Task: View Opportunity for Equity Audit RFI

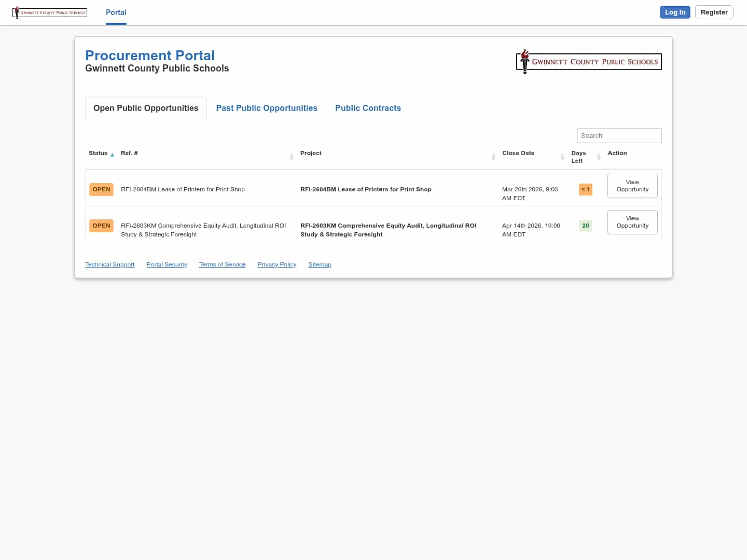Action: [632, 222]
